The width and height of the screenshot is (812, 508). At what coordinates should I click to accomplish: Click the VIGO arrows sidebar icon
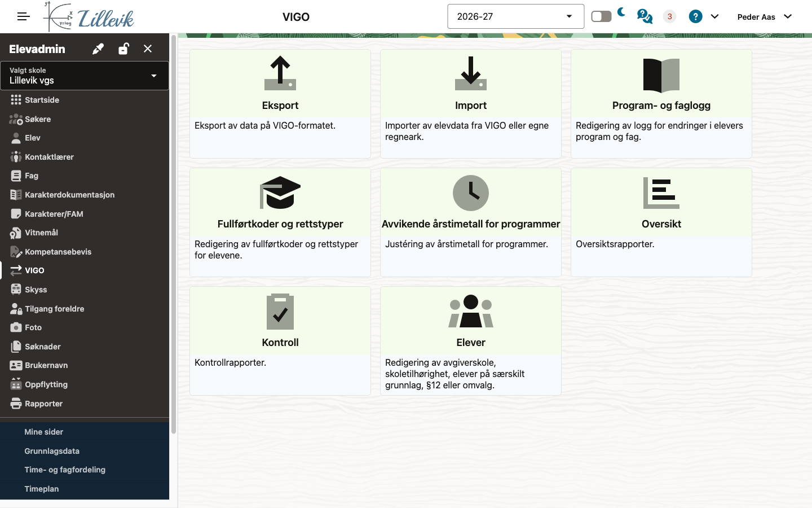16,270
